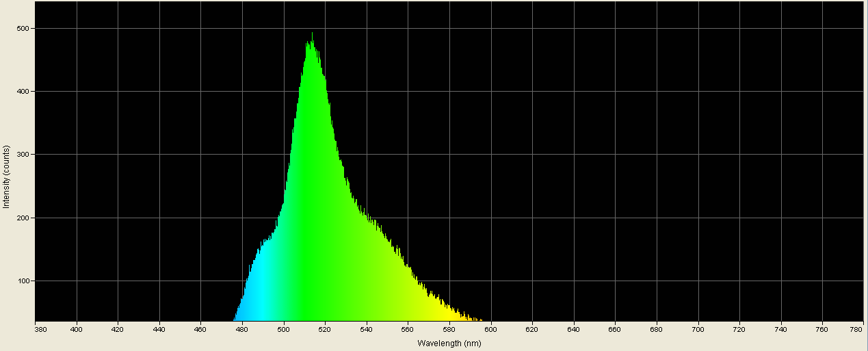Click the 640 wavelength axis label
This screenshot has width=868, height=351.
[575, 329]
